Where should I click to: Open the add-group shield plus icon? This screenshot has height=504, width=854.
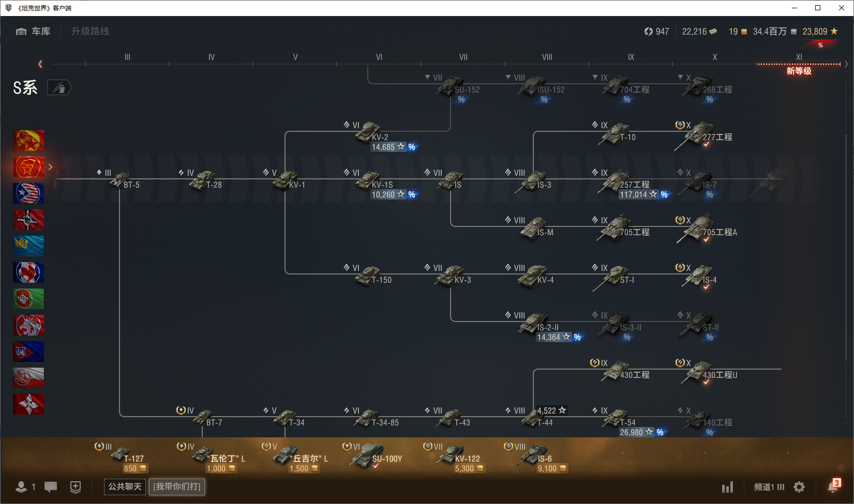click(x=76, y=487)
